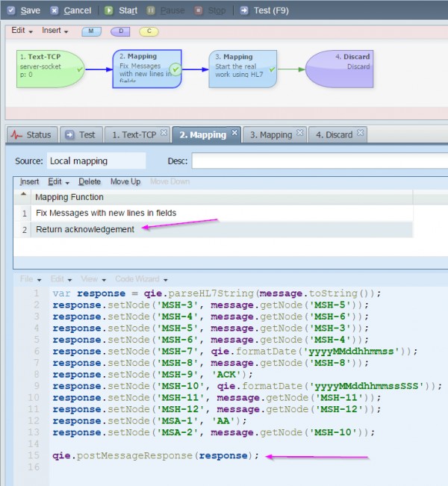Select the 4. Discard node in workflow
This screenshot has height=486, width=448.
pos(339,69)
